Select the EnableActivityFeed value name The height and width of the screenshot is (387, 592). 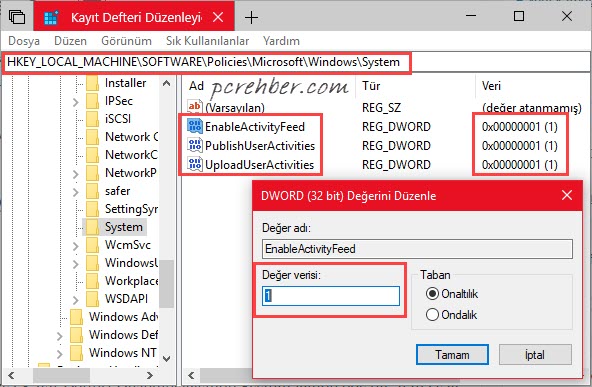click(x=255, y=126)
